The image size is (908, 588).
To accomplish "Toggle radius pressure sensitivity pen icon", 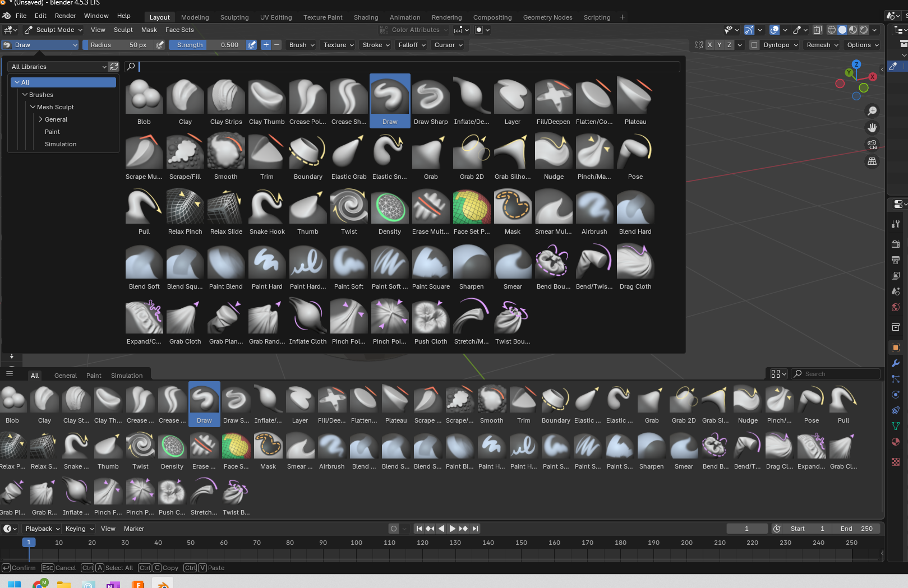I will point(160,45).
